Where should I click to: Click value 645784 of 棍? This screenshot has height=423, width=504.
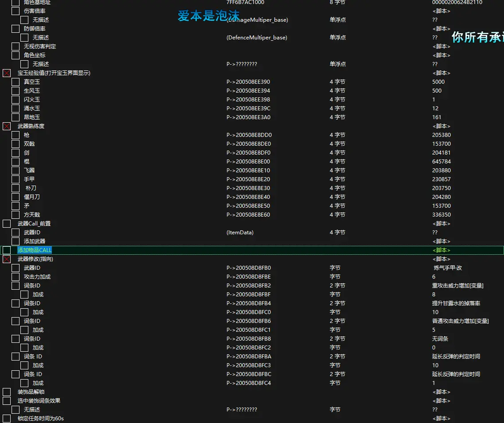pos(441,162)
